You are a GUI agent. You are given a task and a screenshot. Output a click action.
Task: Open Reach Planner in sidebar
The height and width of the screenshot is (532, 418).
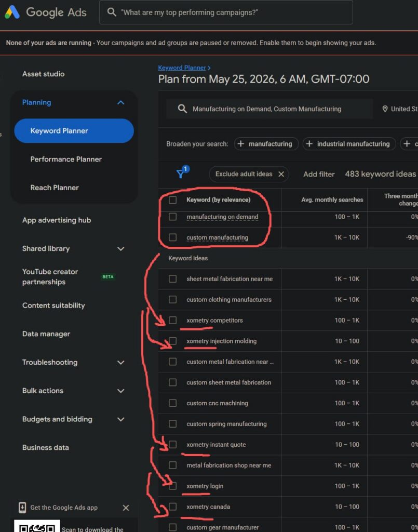point(55,188)
